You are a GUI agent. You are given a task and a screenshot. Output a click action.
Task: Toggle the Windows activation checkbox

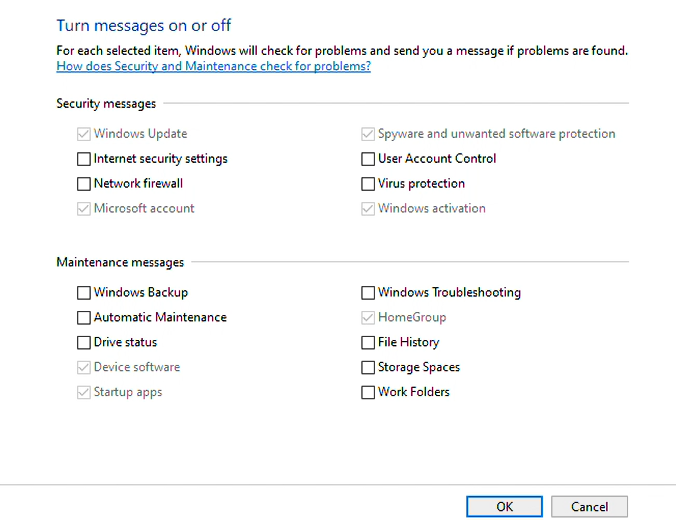coord(368,209)
